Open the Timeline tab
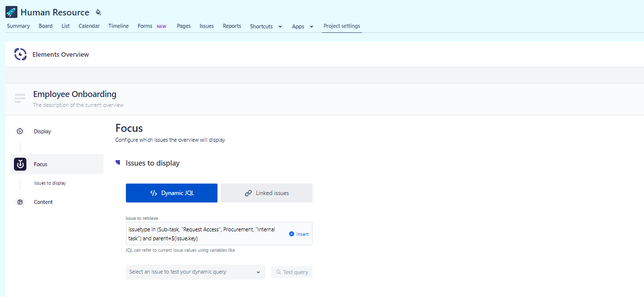 click(118, 26)
